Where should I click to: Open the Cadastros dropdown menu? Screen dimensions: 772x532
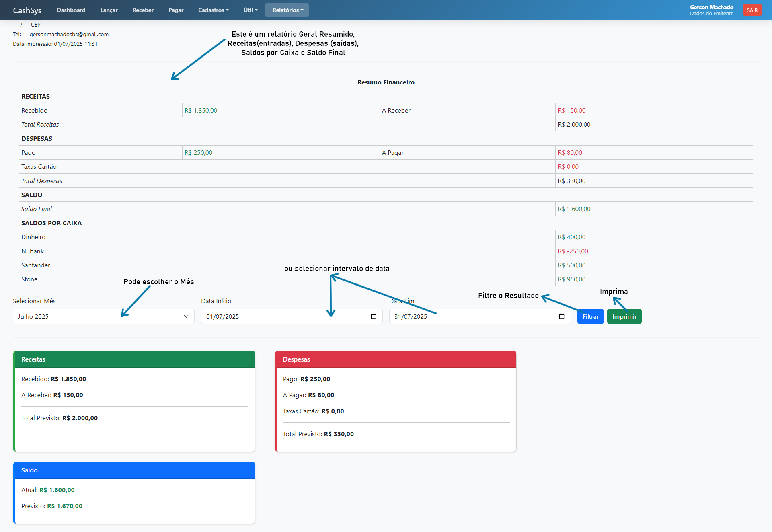pos(213,10)
